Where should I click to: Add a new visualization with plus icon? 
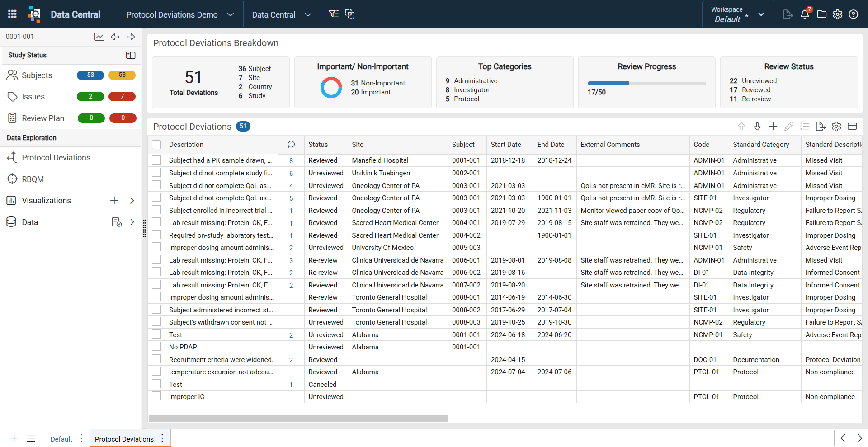pyautogui.click(x=114, y=201)
